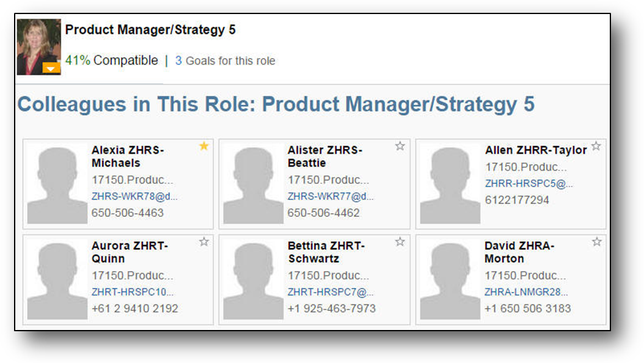
Task: Click star icon on David ZHRA-Morton card
Action: coord(596,241)
